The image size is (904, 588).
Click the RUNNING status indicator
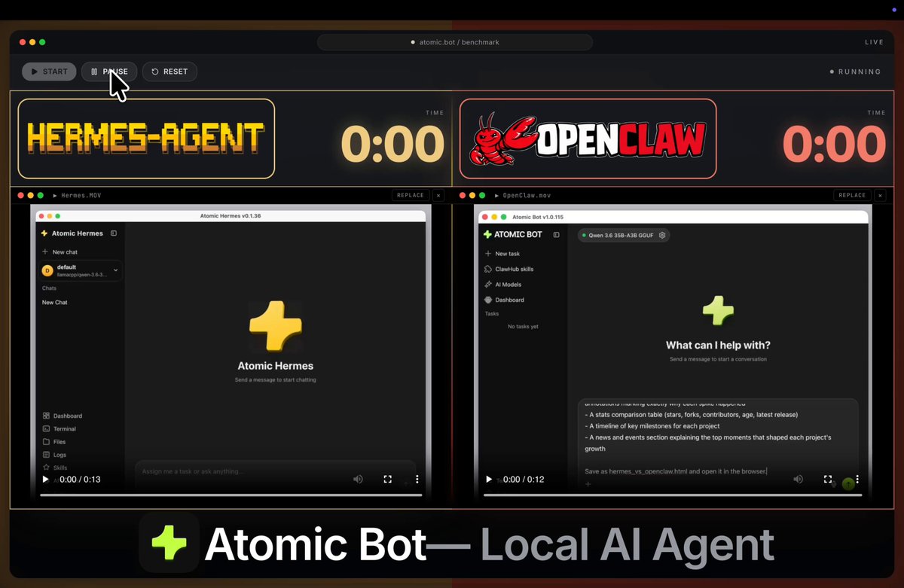coord(855,72)
